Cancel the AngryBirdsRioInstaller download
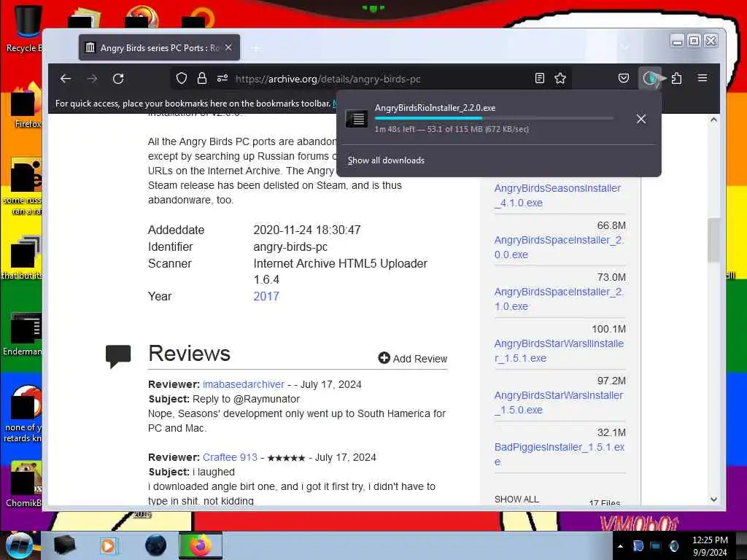The image size is (747, 560). tap(641, 119)
